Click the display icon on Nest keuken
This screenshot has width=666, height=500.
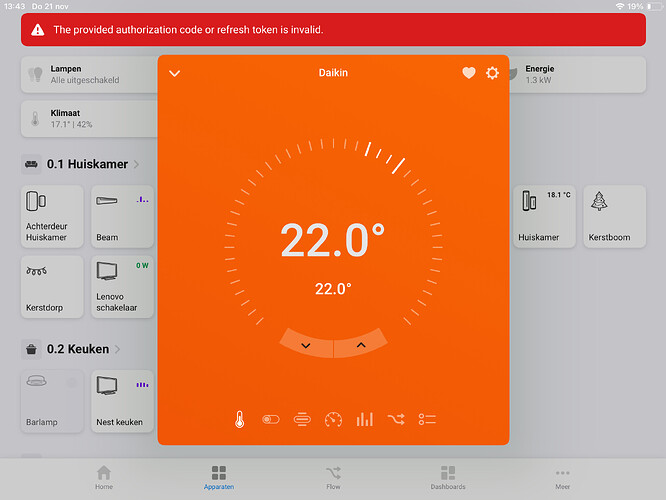[107, 385]
